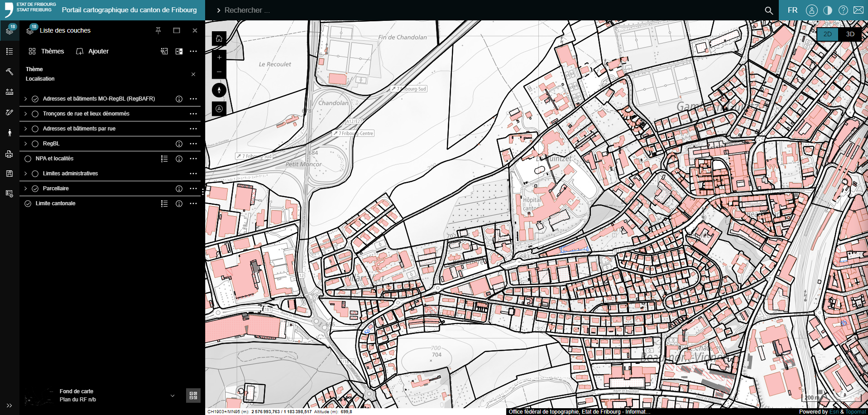Open the save map sidebar icon
The height and width of the screenshot is (415, 868).
(x=10, y=174)
